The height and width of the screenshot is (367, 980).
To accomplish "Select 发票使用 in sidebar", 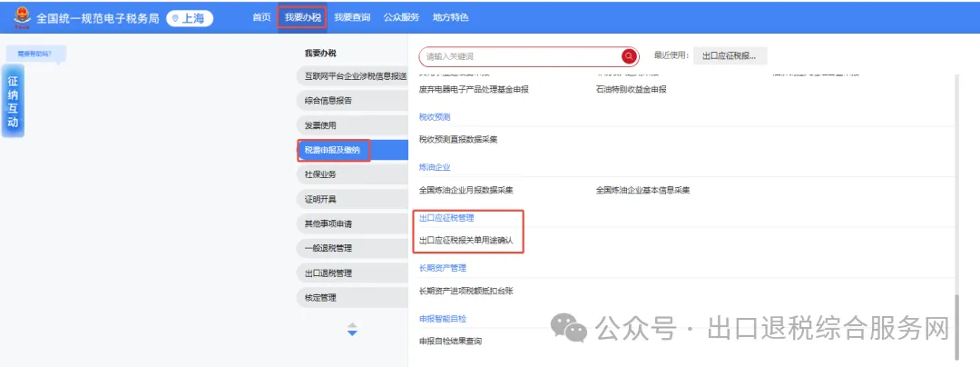I will coord(352,125).
